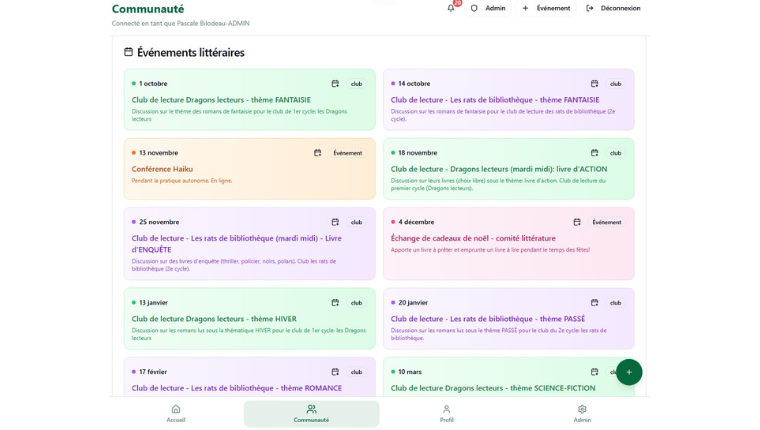The width and height of the screenshot is (760, 430).
Task: Open the Conférence Haiku event title
Action: (x=162, y=169)
